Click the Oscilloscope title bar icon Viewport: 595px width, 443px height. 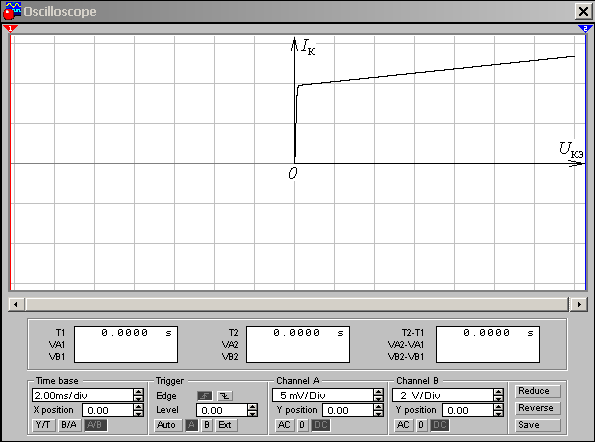(11, 11)
